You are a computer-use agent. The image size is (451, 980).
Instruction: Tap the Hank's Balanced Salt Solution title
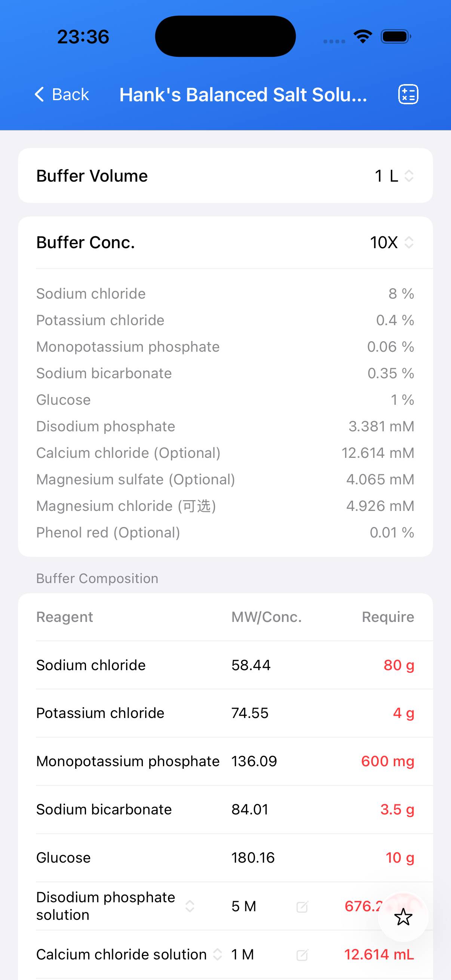(x=243, y=95)
